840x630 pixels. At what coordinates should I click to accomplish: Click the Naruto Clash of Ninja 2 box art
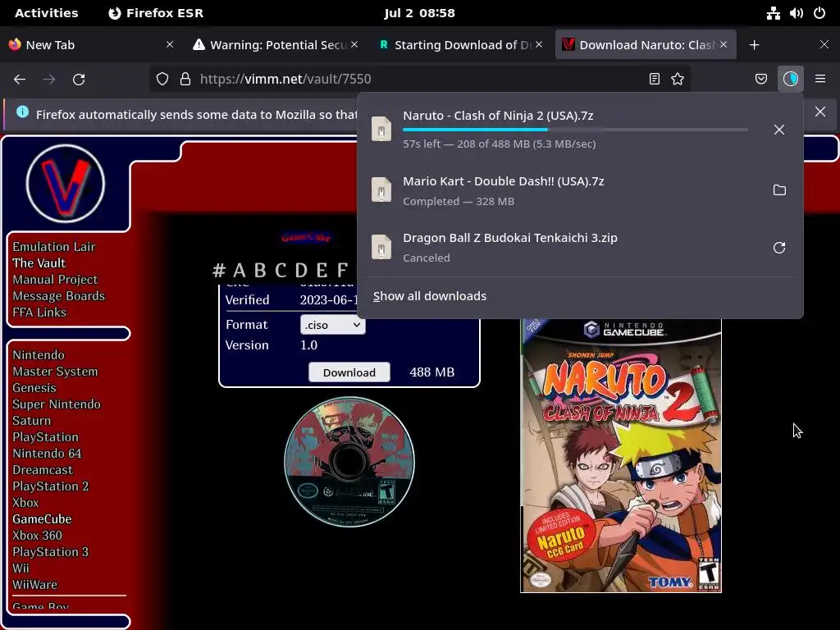[621, 455]
